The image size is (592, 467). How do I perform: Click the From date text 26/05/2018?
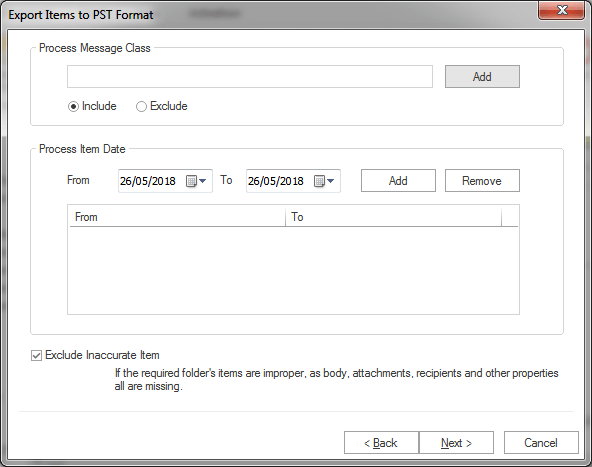[x=148, y=181]
